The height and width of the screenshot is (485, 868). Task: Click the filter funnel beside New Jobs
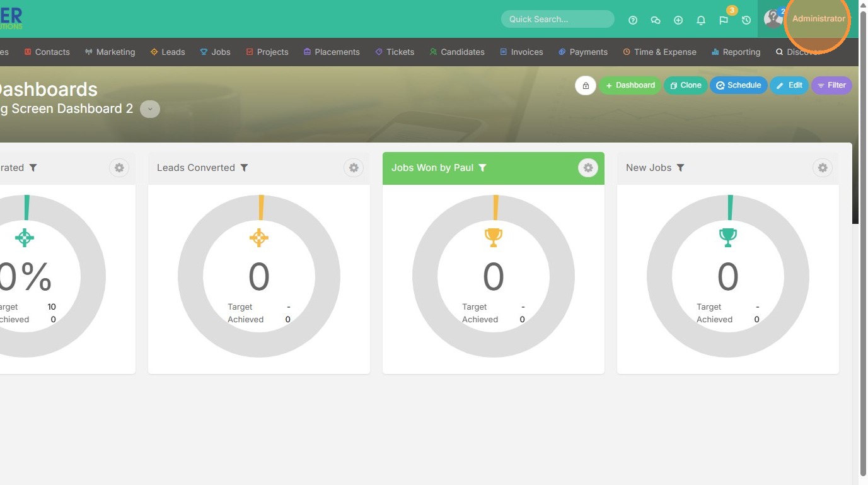click(x=680, y=168)
